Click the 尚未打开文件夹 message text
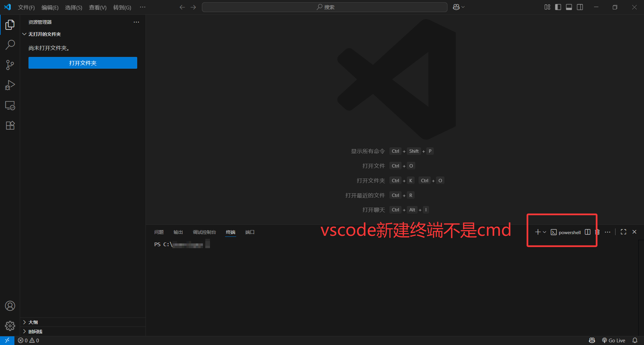 pyautogui.click(x=49, y=48)
